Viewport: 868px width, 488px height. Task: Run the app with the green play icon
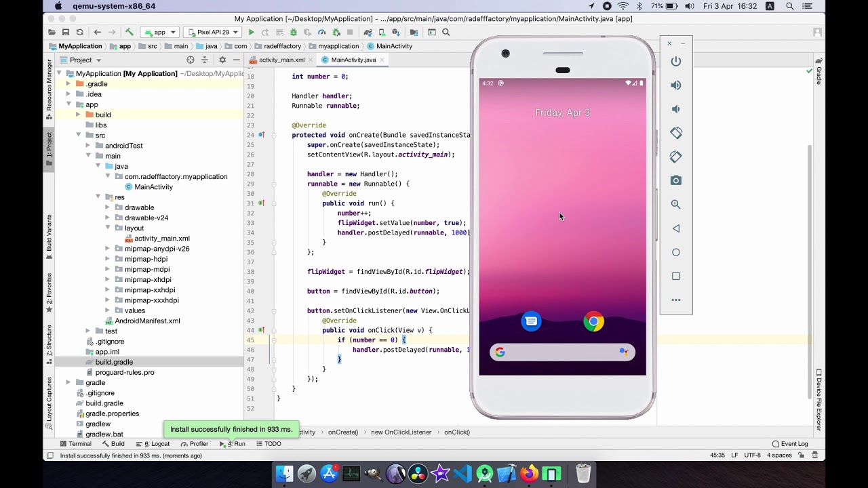(252, 32)
